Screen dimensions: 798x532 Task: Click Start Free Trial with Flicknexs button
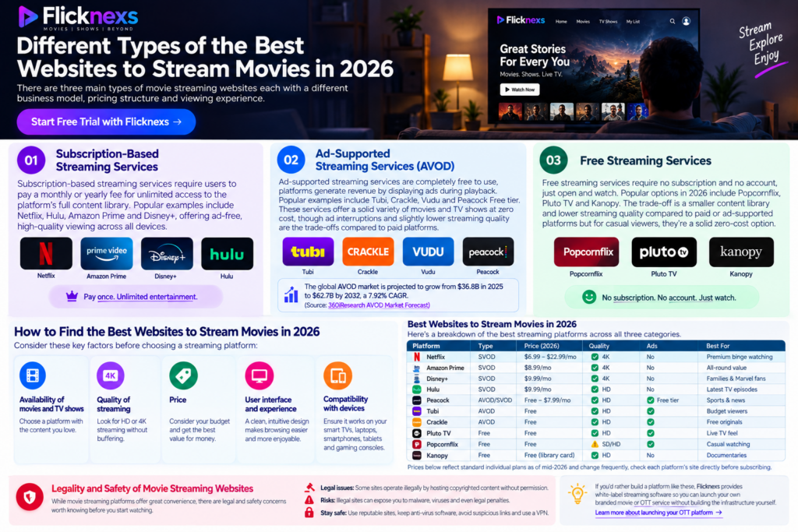[106, 122]
